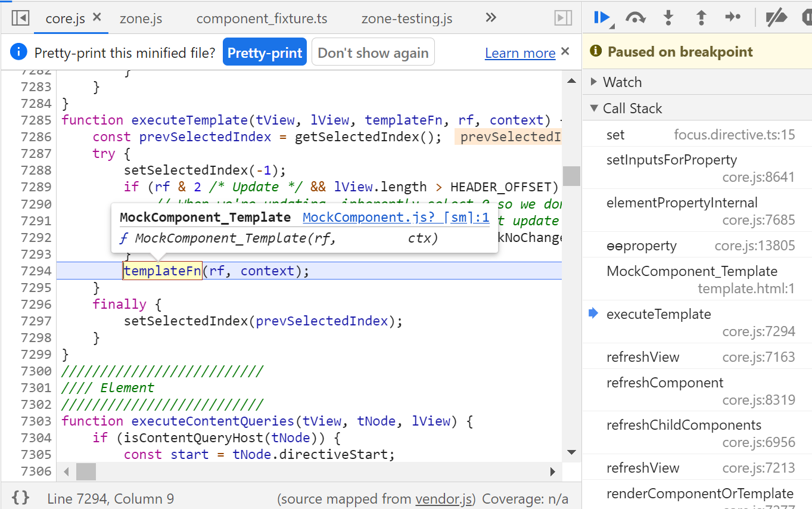Viewport: 812px width, 509px height.
Task: Select the refreshComponent stack frame
Action: point(697,391)
